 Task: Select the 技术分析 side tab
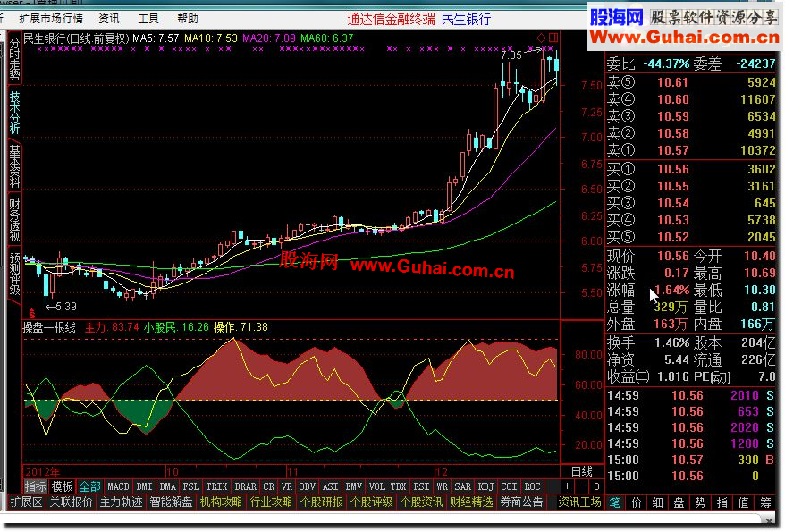point(14,113)
